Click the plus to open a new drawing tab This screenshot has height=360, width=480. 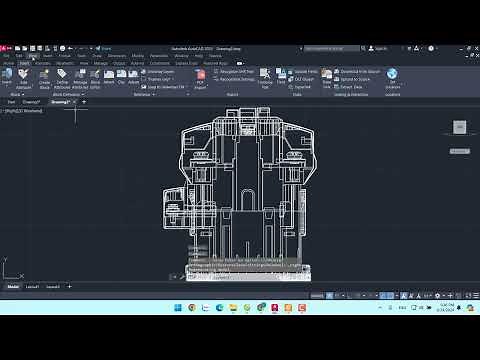pos(84,102)
